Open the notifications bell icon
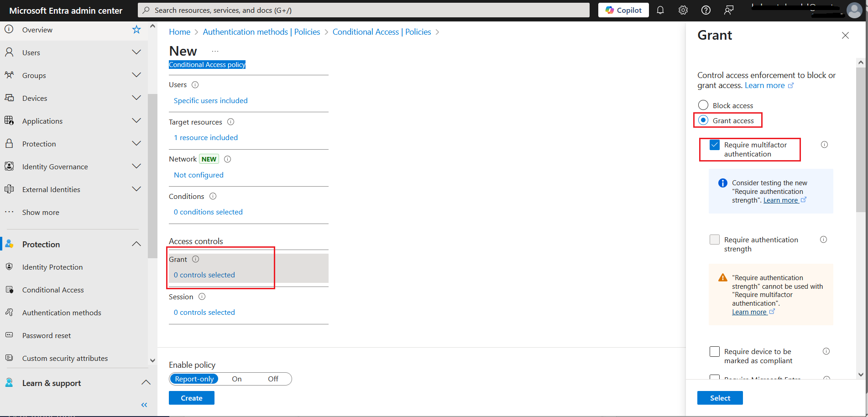Image resolution: width=868 pixels, height=417 pixels. 660,10
